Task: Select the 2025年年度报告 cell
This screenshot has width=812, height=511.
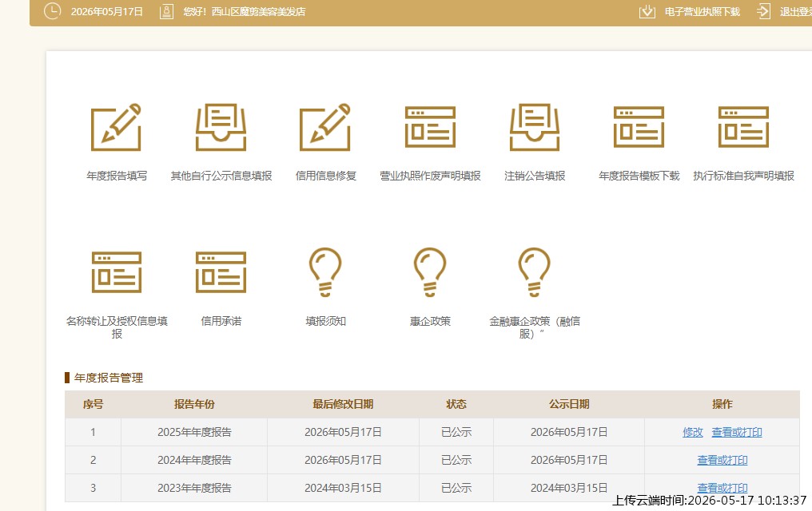Action: click(x=194, y=433)
